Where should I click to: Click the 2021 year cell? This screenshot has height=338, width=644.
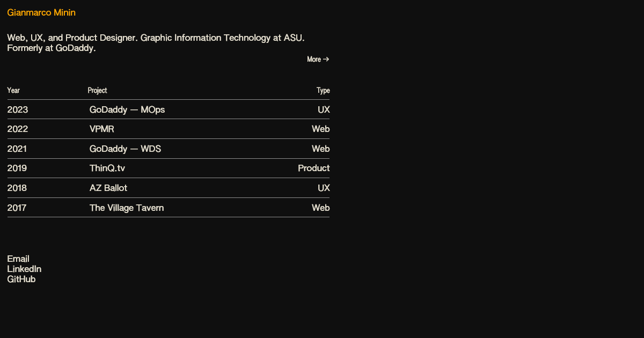(17, 149)
